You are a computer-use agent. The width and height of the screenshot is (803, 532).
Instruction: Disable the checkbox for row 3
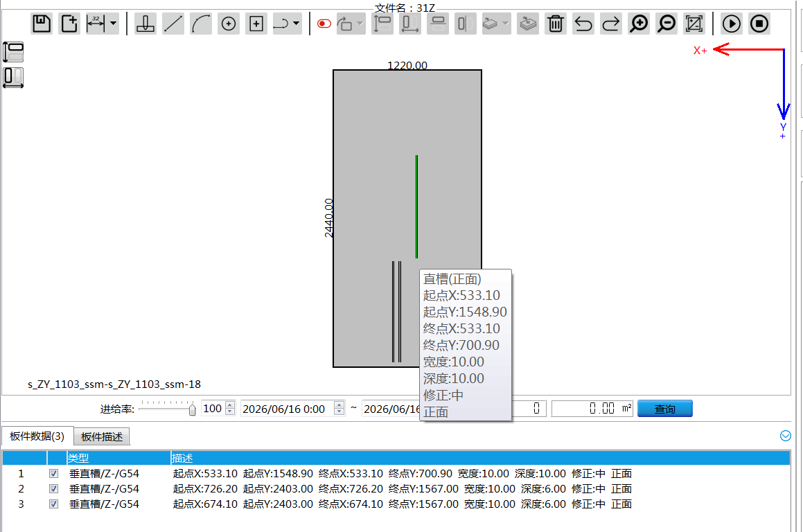click(x=53, y=504)
